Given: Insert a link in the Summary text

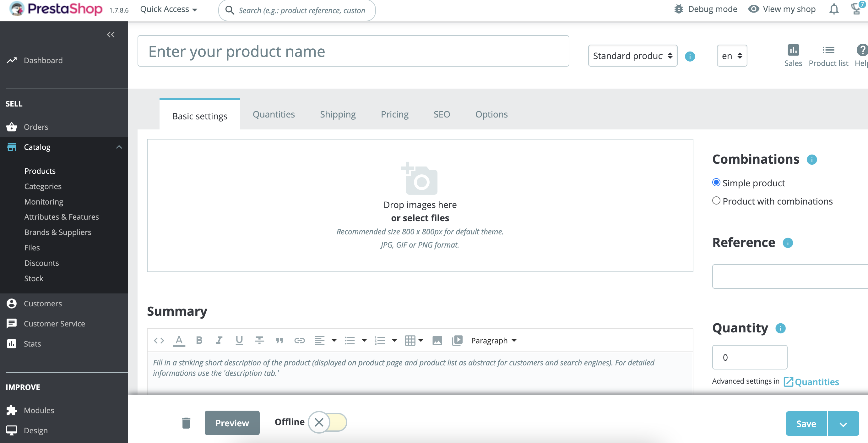Looking at the screenshot, I should (x=300, y=341).
